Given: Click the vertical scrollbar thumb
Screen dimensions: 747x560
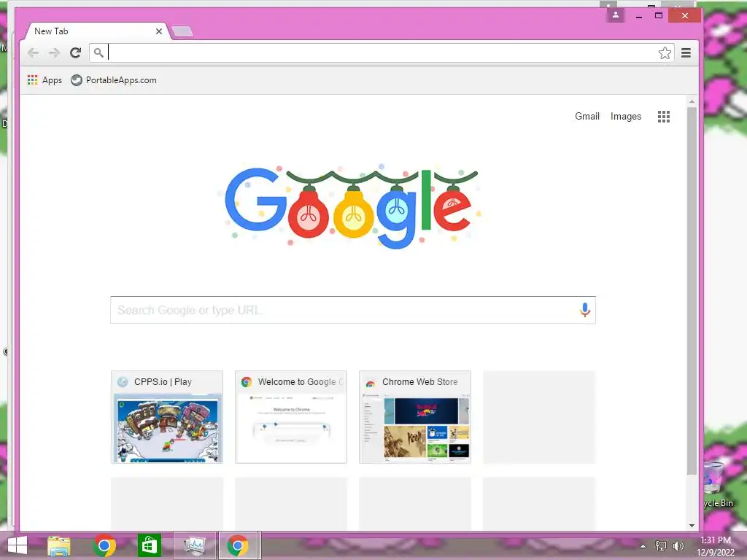Looking at the screenshot, I should [x=692, y=290].
